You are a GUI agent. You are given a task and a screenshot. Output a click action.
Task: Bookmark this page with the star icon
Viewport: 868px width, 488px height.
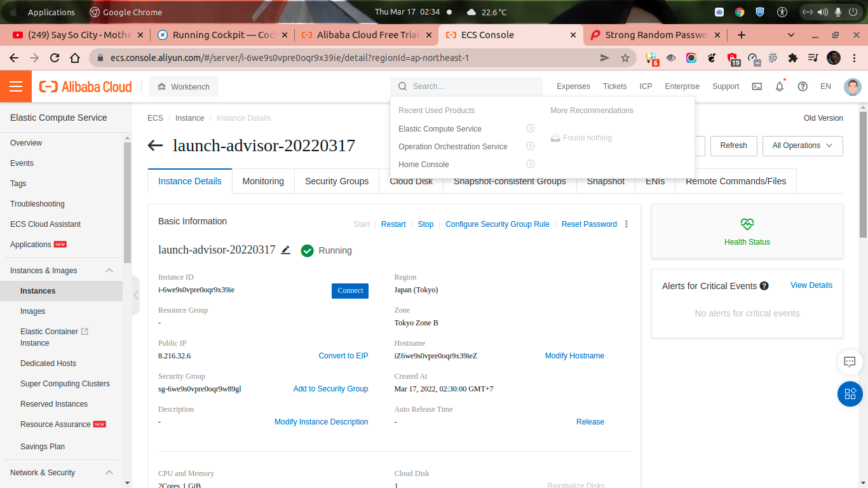click(x=625, y=58)
